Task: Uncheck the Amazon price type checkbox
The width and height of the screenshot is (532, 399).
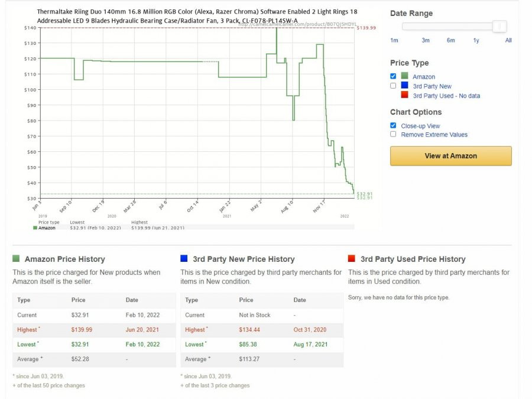Action: (393, 76)
